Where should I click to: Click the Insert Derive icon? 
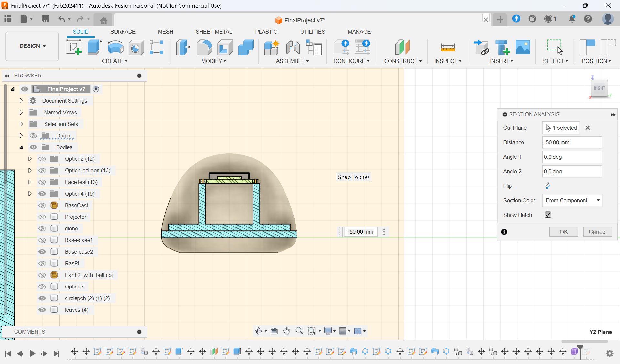481,47
